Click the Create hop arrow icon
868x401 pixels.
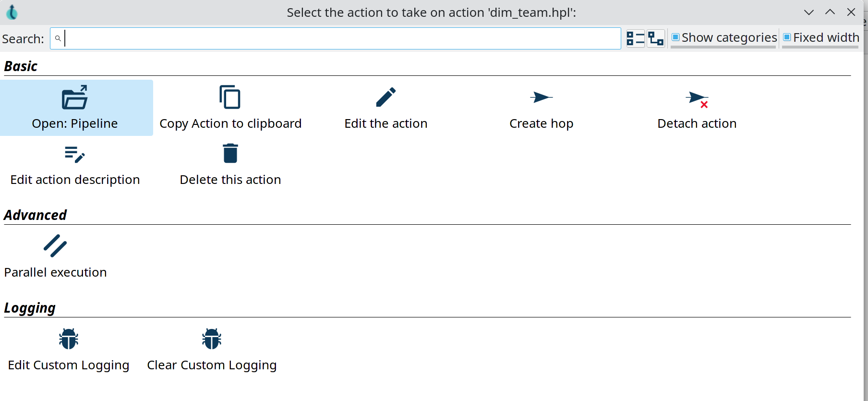541,97
